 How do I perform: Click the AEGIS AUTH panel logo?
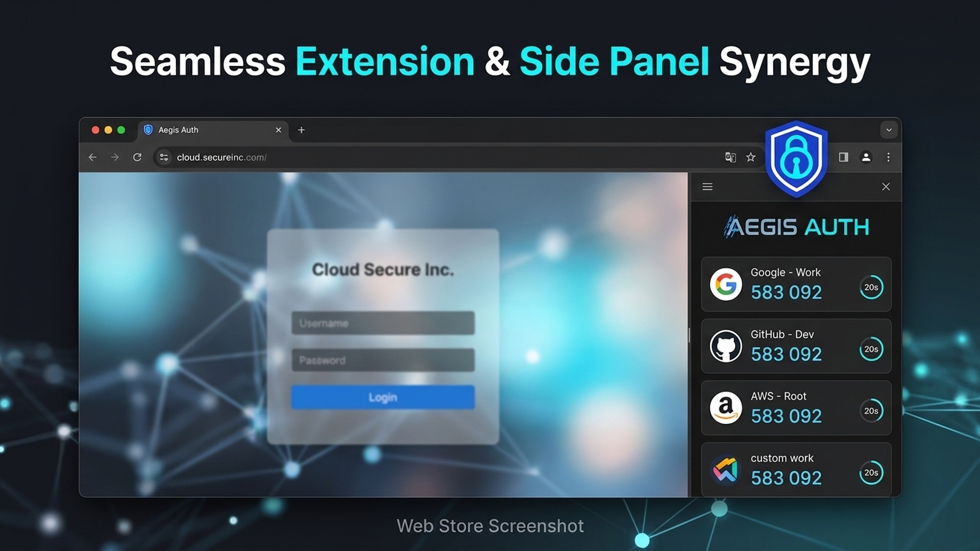pyautogui.click(x=796, y=227)
